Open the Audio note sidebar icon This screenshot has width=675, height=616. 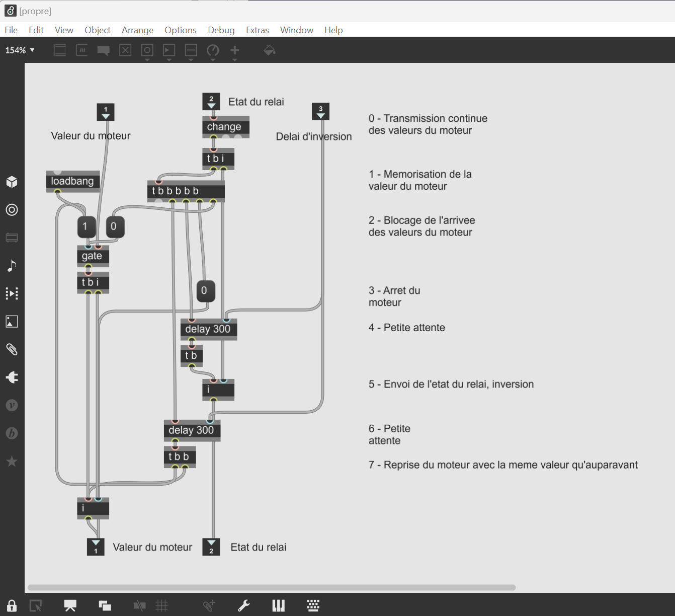click(x=12, y=265)
